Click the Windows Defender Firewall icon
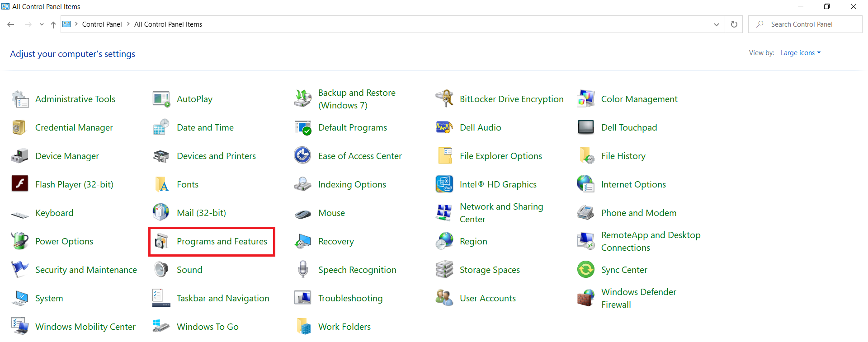 point(586,298)
